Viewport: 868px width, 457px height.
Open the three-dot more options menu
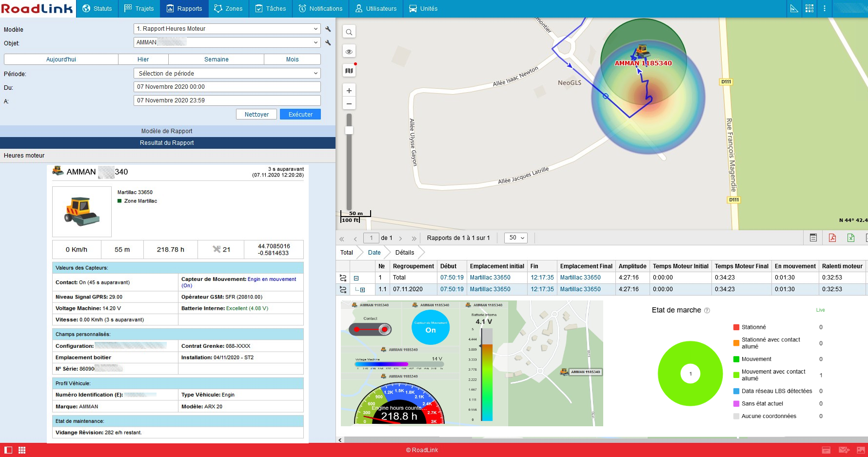[825, 8]
